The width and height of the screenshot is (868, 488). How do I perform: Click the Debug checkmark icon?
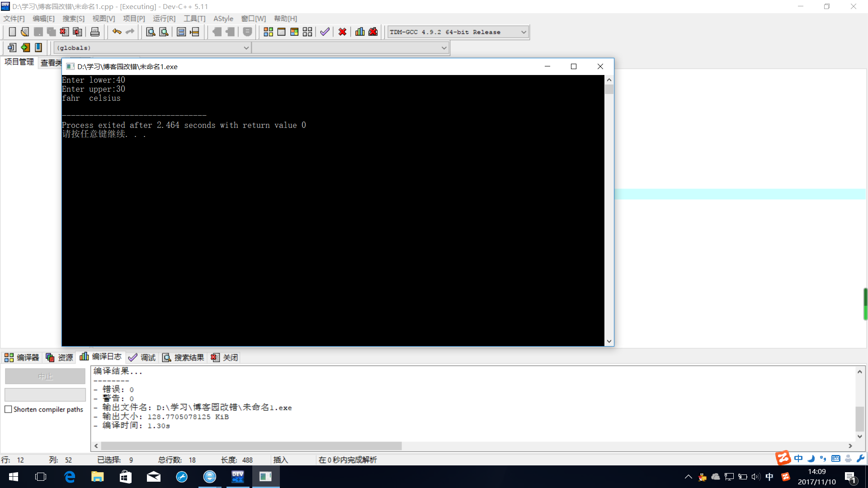(x=325, y=32)
